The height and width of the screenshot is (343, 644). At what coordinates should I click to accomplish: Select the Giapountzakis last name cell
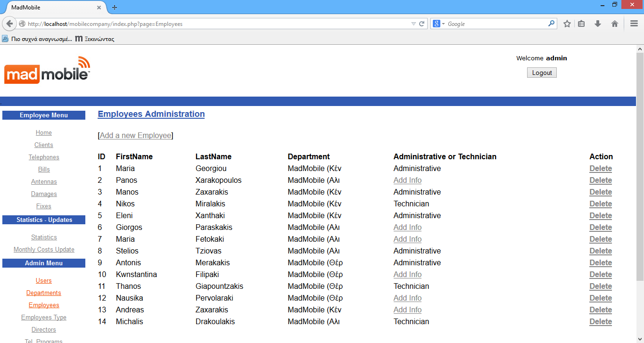219,286
